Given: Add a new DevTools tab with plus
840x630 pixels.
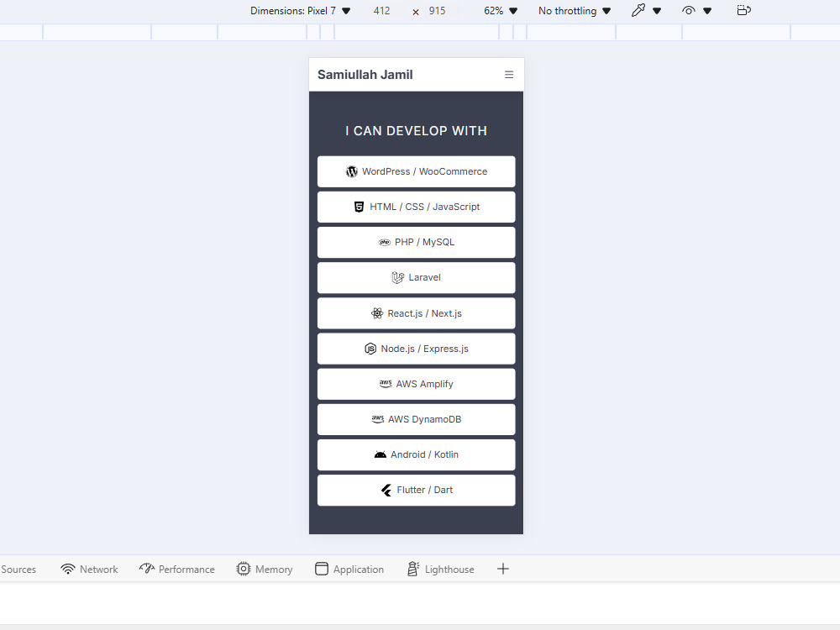Looking at the screenshot, I should point(502,569).
